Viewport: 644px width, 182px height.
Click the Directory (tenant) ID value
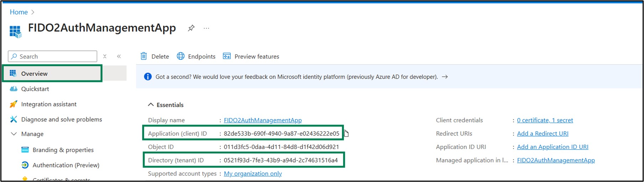(281, 160)
